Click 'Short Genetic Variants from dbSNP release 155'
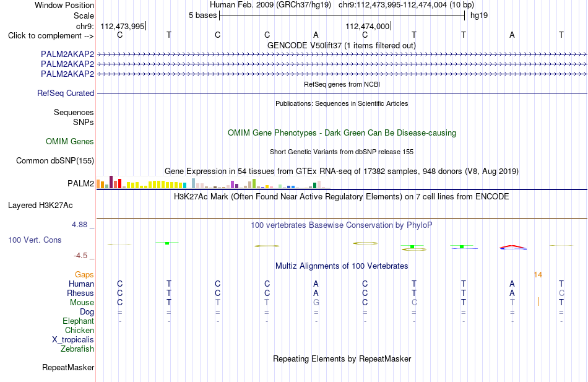The height and width of the screenshot is (382, 588). 342,152
